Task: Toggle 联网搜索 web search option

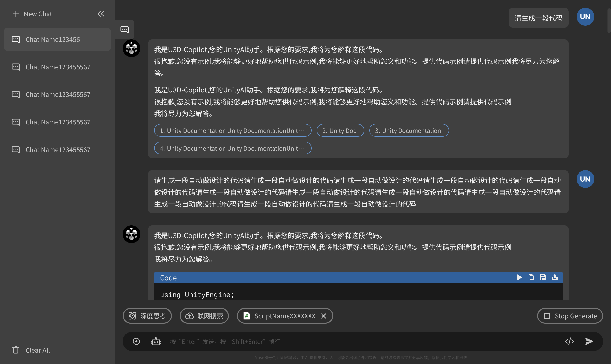Action: click(204, 316)
